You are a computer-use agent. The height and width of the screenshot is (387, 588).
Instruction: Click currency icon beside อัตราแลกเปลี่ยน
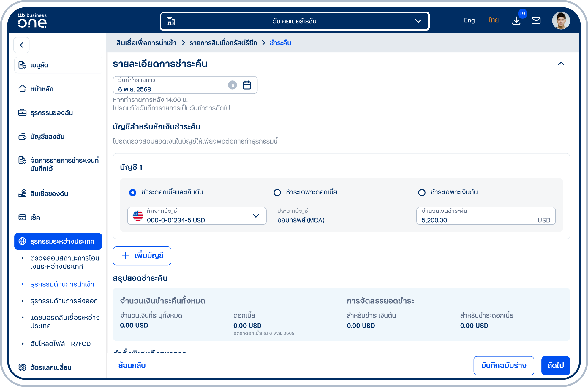click(22, 367)
